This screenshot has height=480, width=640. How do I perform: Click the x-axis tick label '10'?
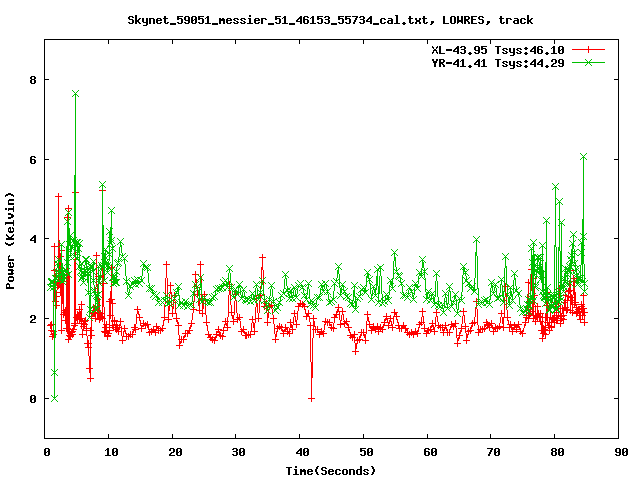(x=111, y=452)
